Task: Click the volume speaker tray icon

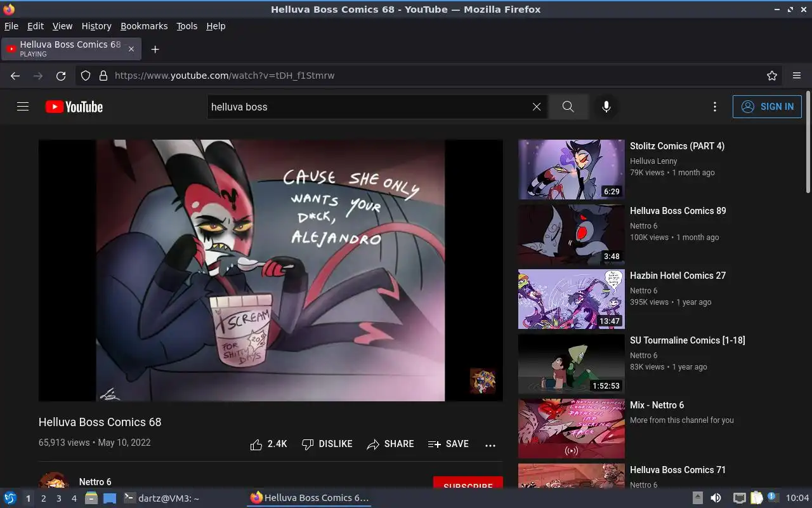Action: (x=716, y=498)
